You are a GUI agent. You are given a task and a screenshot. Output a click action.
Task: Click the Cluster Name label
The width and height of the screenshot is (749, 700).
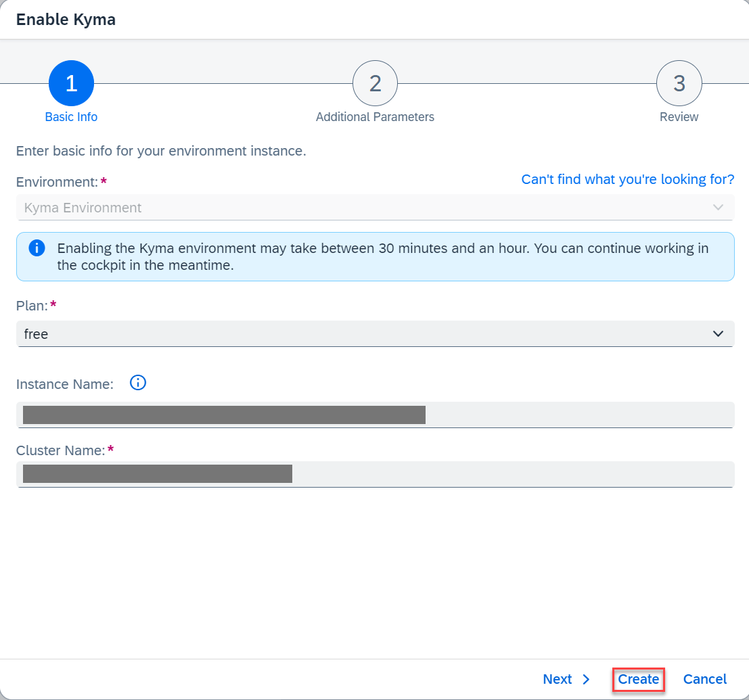click(x=61, y=450)
